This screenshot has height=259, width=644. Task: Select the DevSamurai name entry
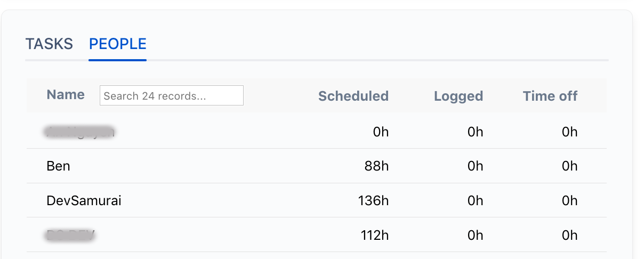tap(84, 200)
